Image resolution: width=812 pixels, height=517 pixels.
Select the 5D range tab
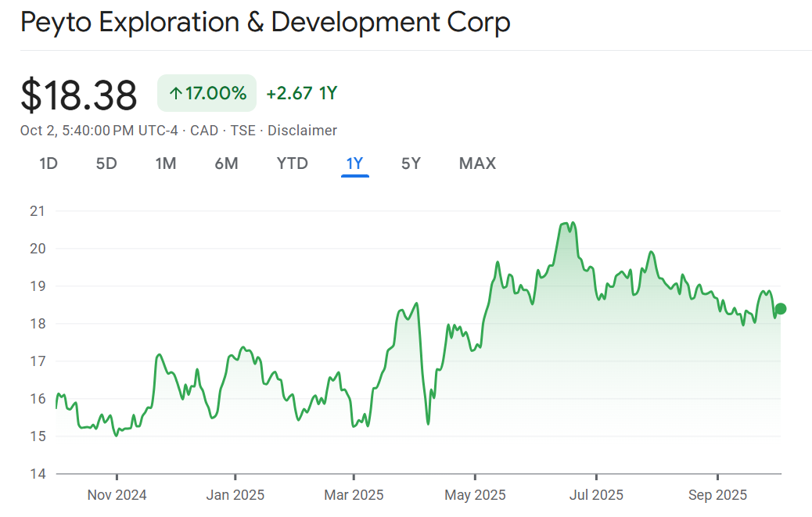[106, 163]
